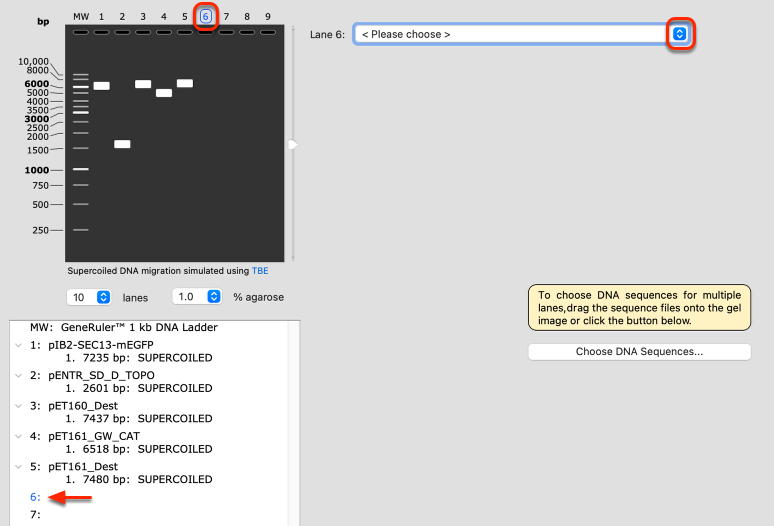Select lane 2 header on gel
Screen dimensions: 774x526
point(122,17)
